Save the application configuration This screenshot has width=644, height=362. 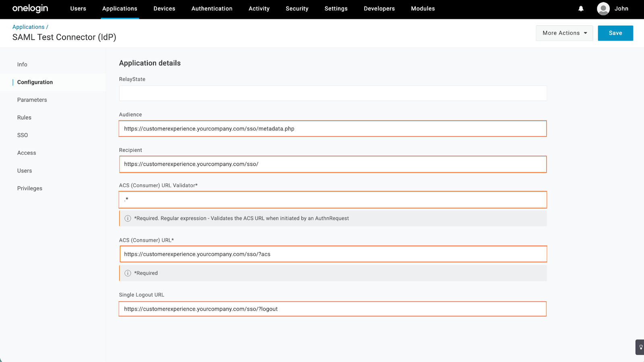[x=615, y=33]
